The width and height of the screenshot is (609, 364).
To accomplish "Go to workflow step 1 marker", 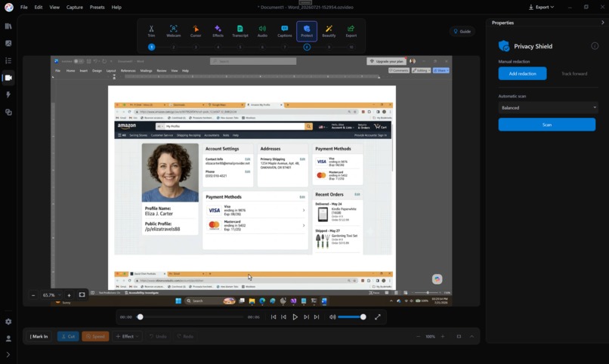I will tap(151, 47).
